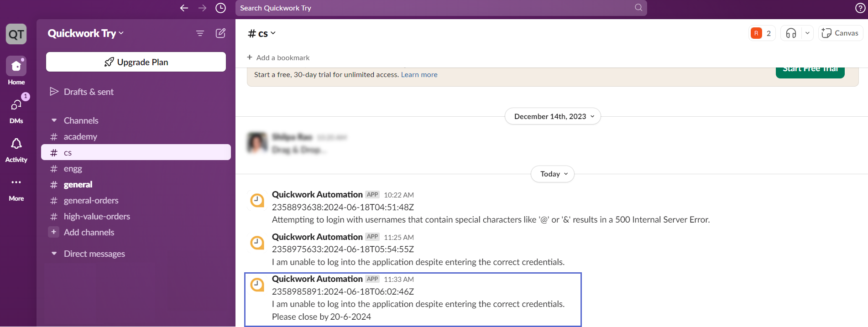Click text "2358893638:2024-06-18T04:51:48Z"
Screen dimensions: 868x327
[x=343, y=207]
